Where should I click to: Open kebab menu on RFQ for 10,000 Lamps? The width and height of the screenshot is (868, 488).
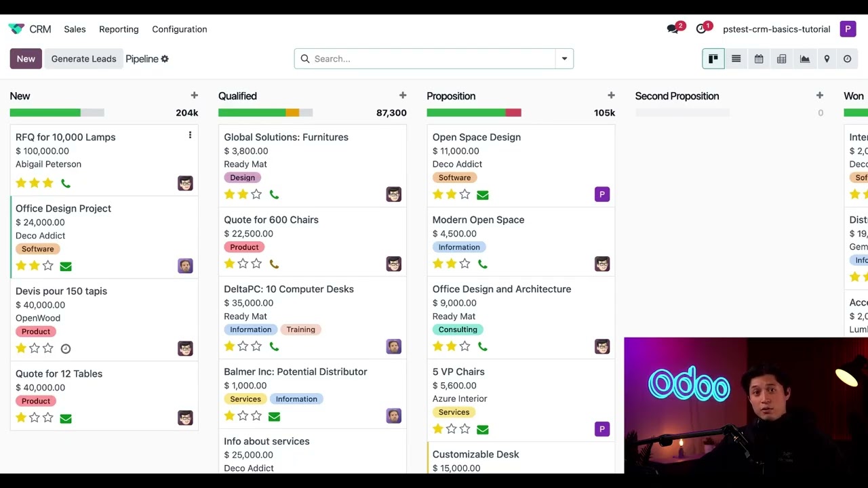tap(190, 135)
